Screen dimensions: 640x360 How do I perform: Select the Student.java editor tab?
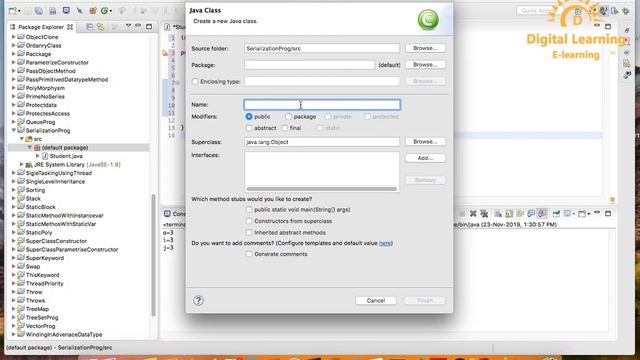175,27
